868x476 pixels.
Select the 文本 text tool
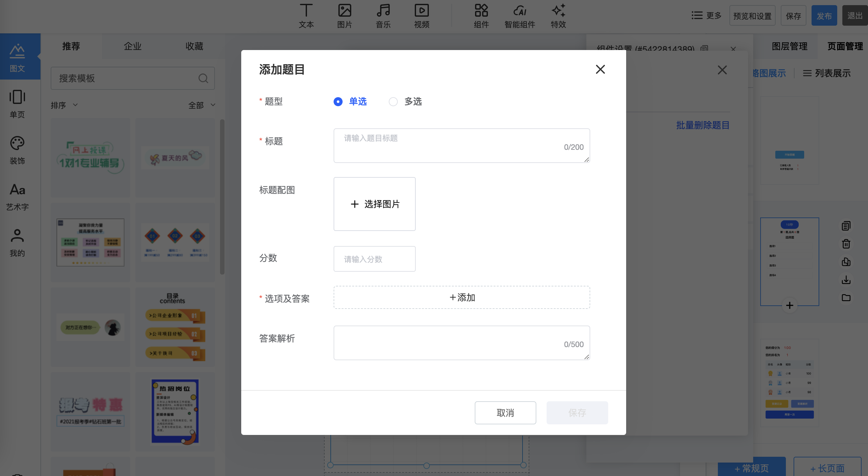(306, 16)
